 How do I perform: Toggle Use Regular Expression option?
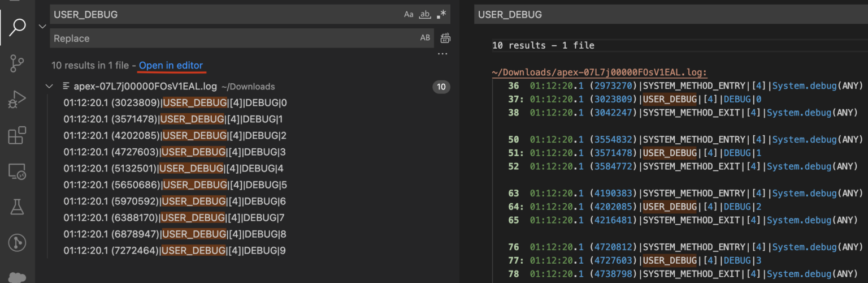[x=441, y=15]
